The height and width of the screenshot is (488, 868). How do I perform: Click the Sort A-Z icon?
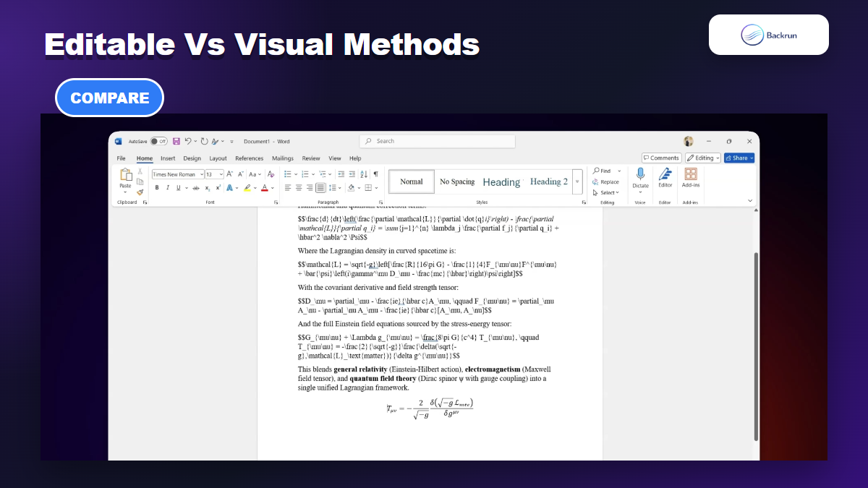tap(365, 174)
